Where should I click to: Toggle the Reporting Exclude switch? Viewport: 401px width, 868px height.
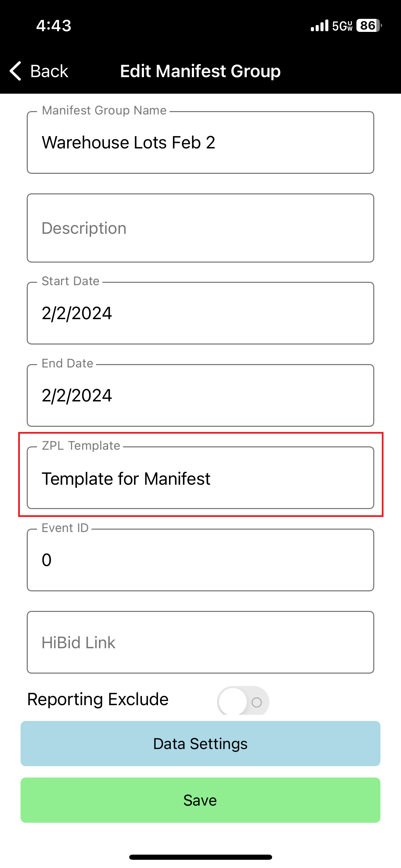(x=243, y=701)
